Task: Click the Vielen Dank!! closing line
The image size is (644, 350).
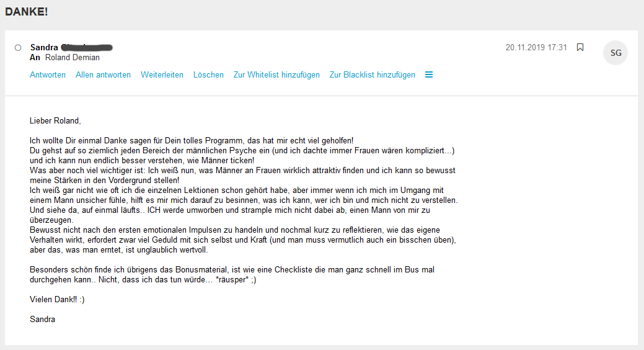Action: click(57, 300)
